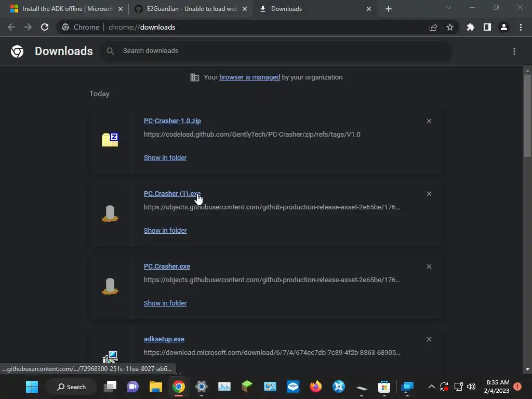Click the tombstone icon for PC.Crasher (1).exe
532x399 pixels.
click(110, 214)
